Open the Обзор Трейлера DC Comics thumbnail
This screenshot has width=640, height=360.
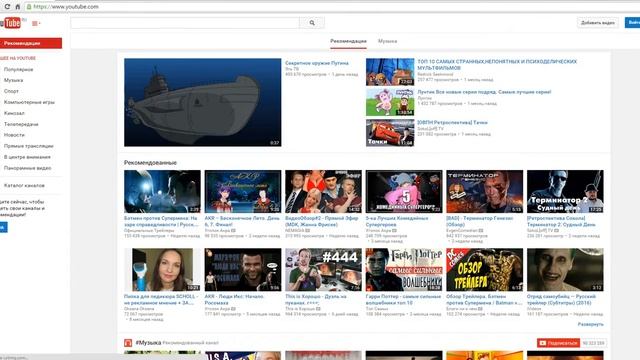[484, 270]
